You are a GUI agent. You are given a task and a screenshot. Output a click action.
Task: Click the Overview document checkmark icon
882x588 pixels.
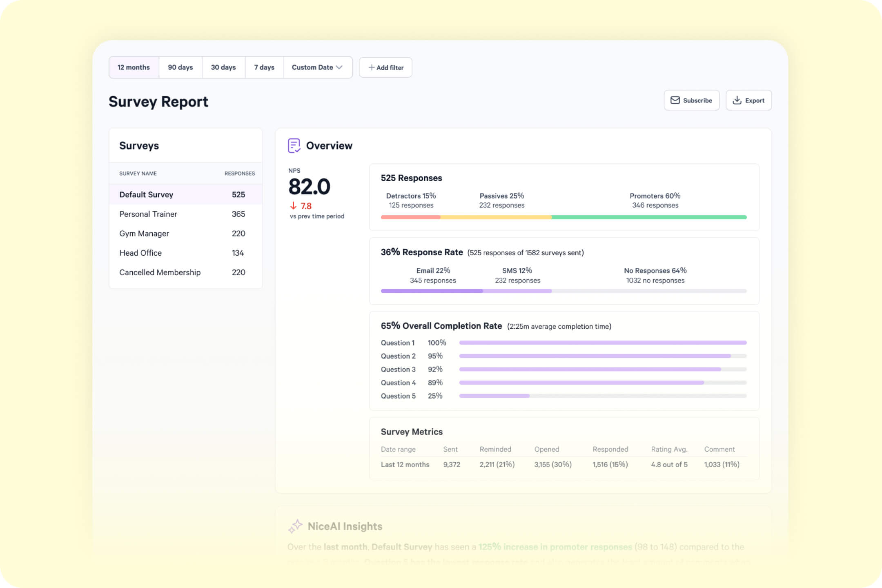294,145
